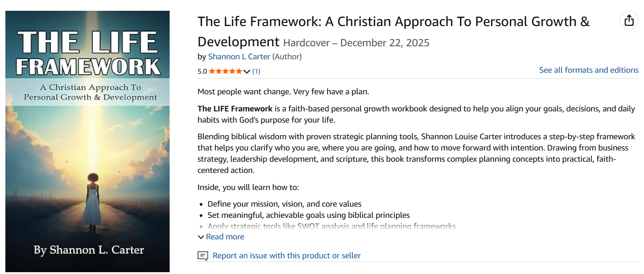The image size is (644, 274).
Task: Click 'Define your mission, vision' bullet item
Action: [x=285, y=204]
